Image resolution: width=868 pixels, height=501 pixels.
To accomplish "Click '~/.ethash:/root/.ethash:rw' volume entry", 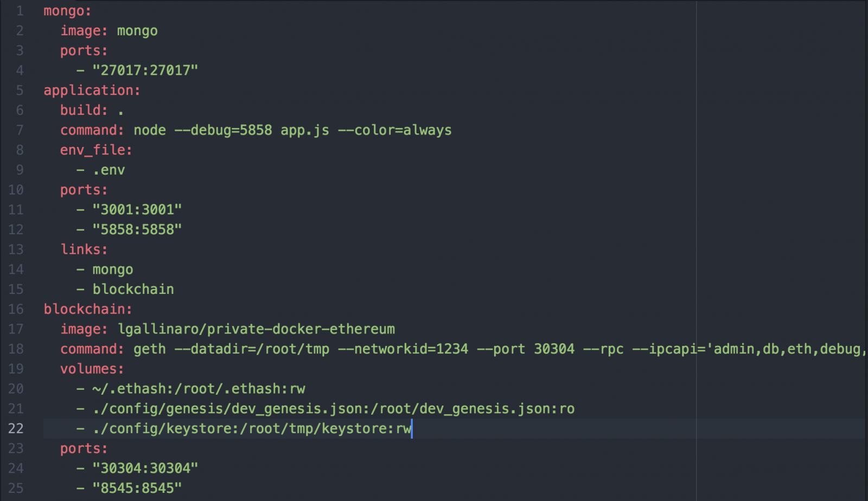I will pos(199,389).
